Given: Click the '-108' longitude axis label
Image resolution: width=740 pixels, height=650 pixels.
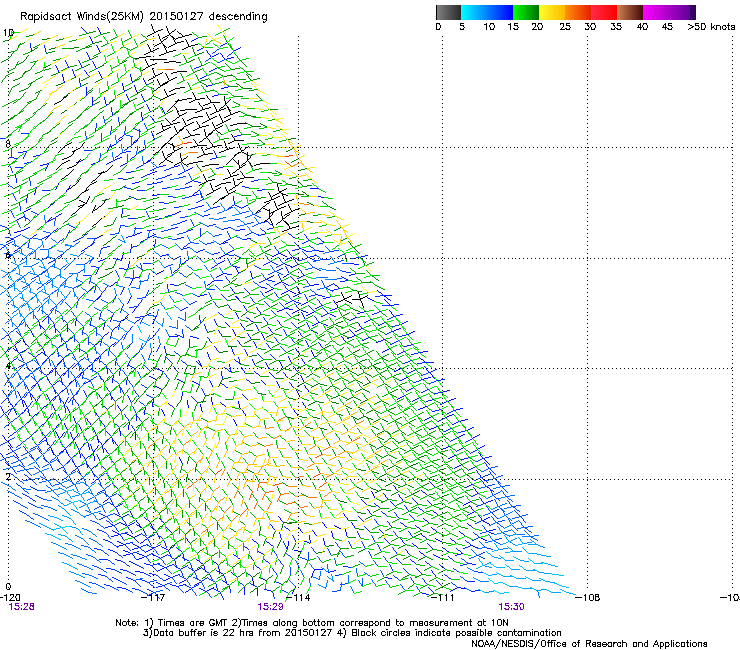Looking at the screenshot, I should pos(588,598).
